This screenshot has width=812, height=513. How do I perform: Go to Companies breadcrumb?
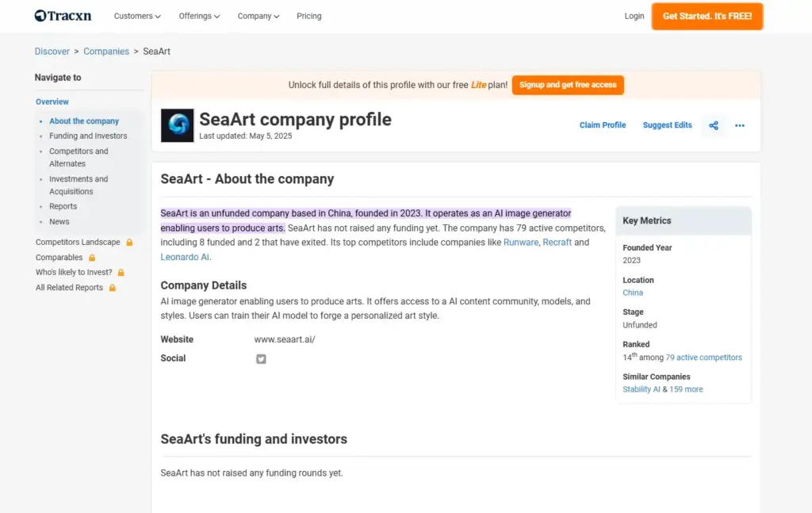pos(106,52)
